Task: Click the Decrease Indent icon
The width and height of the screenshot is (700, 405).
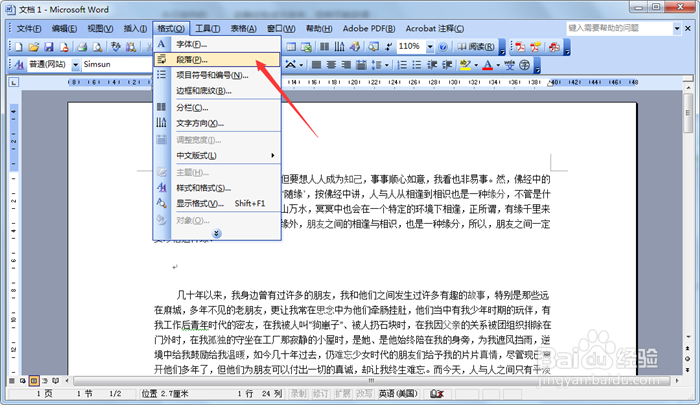Action: click(x=432, y=65)
